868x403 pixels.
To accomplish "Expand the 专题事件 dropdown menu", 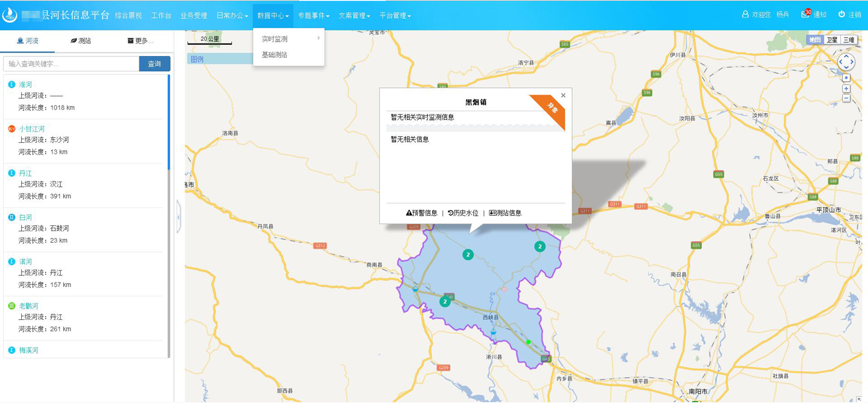I will click(314, 16).
